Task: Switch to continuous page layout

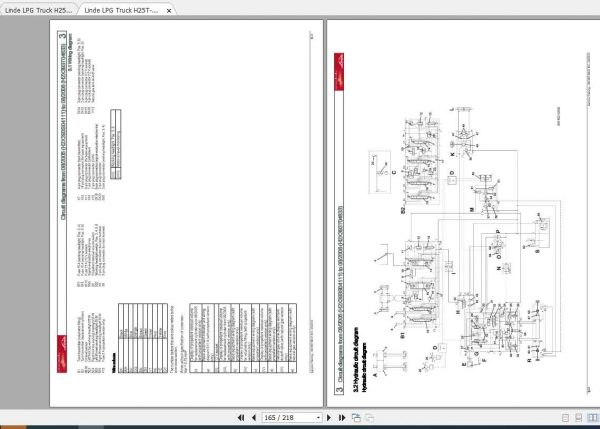Action: tap(579, 418)
